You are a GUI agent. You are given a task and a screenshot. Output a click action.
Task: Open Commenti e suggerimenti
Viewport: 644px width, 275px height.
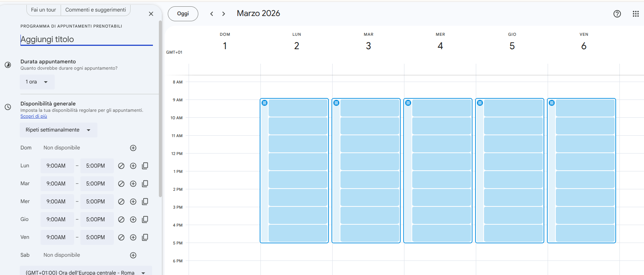tap(96, 10)
